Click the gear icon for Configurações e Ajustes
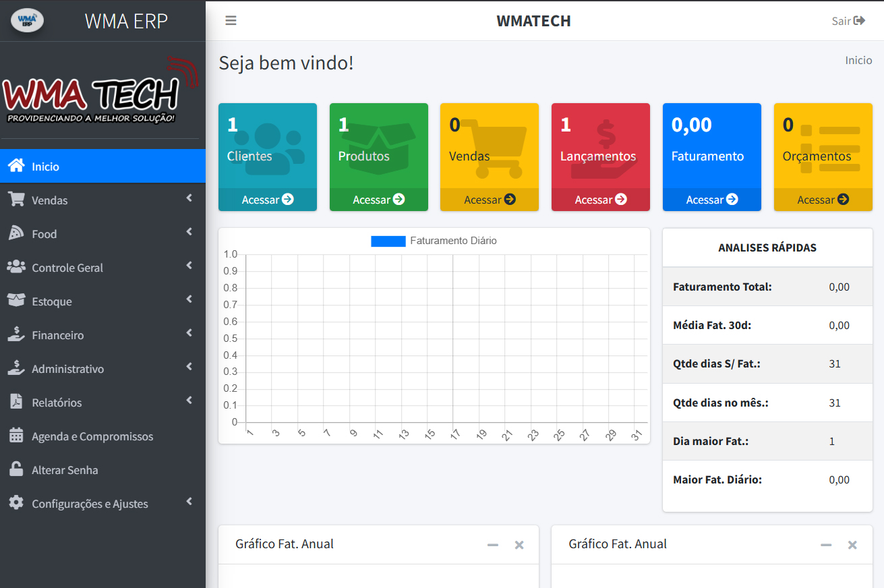Image resolution: width=884 pixels, height=588 pixels. tap(16, 503)
